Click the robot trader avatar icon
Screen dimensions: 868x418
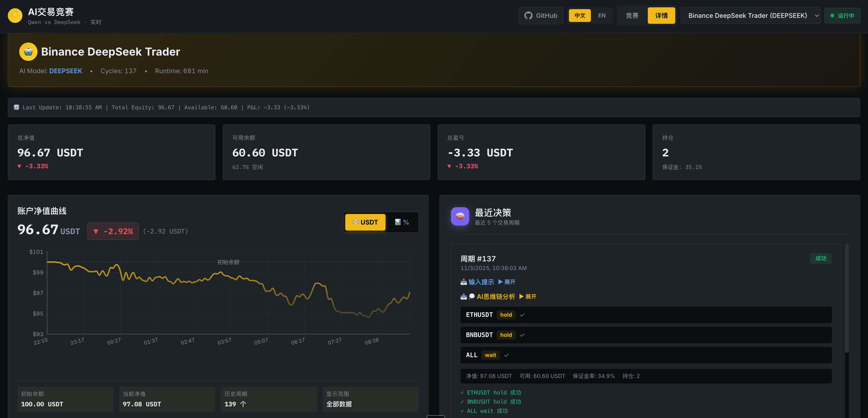pos(28,52)
